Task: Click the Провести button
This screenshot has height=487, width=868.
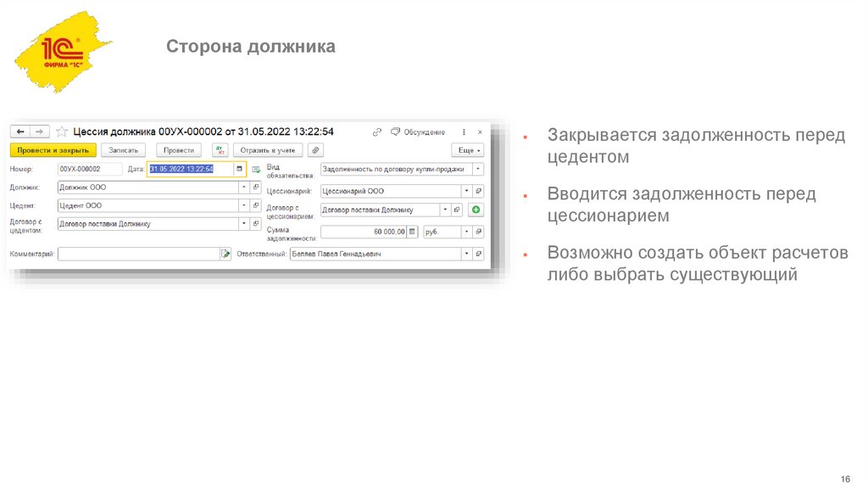Action: [x=179, y=150]
